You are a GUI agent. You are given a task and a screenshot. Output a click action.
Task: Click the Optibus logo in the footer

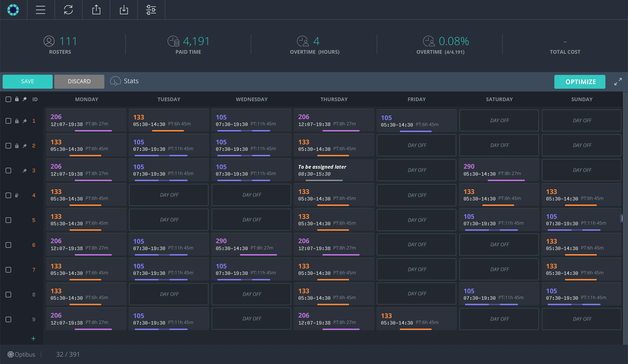[x=21, y=354]
